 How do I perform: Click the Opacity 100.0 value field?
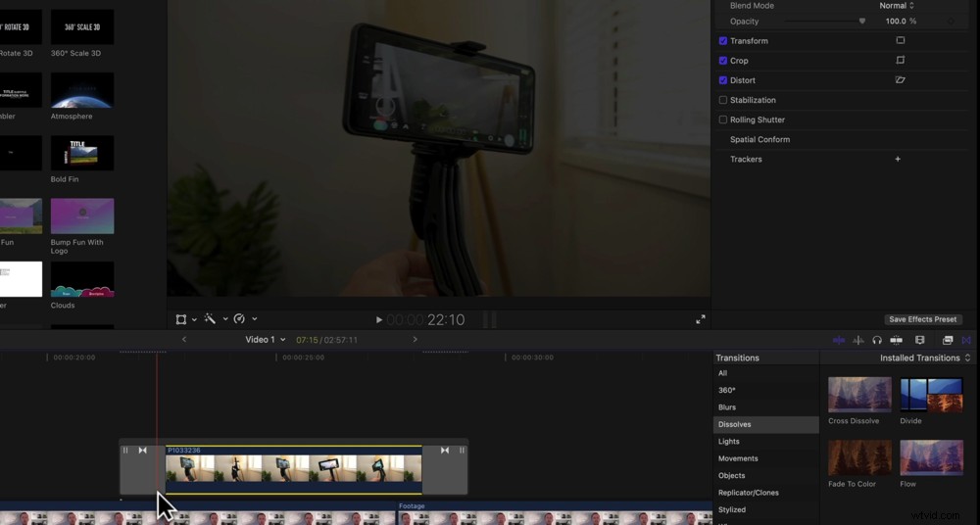coord(895,22)
